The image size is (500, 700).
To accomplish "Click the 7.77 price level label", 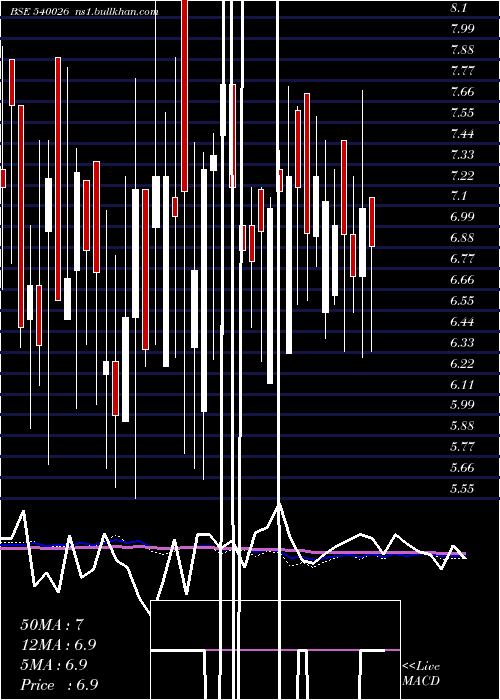I will pos(462,71).
